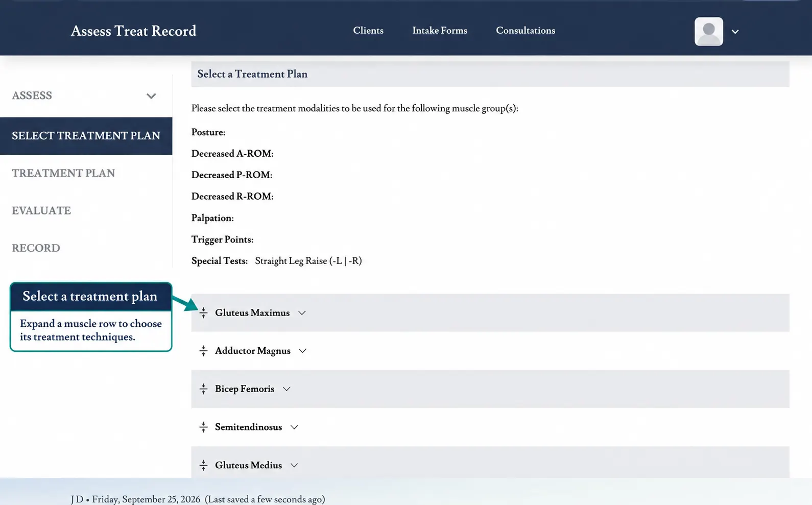Click the Palpation label

pyautogui.click(x=212, y=218)
